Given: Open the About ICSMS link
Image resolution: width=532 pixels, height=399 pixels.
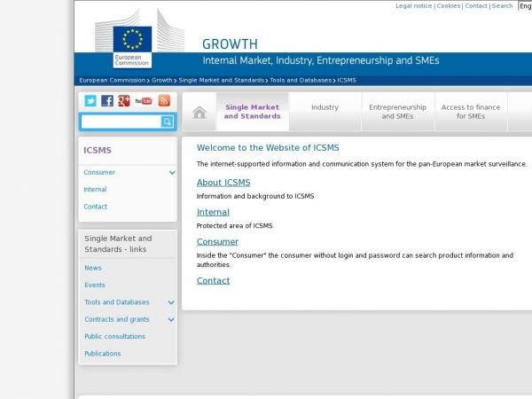Looking at the screenshot, I should point(223,183).
